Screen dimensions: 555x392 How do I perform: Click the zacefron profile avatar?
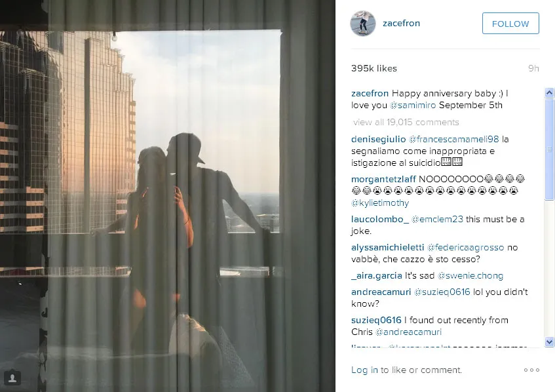click(x=363, y=24)
